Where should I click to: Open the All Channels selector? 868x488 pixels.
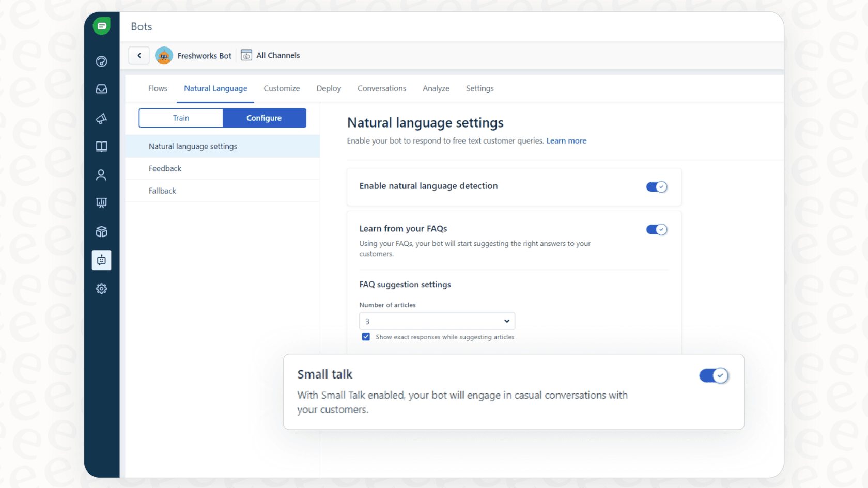[270, 55]
